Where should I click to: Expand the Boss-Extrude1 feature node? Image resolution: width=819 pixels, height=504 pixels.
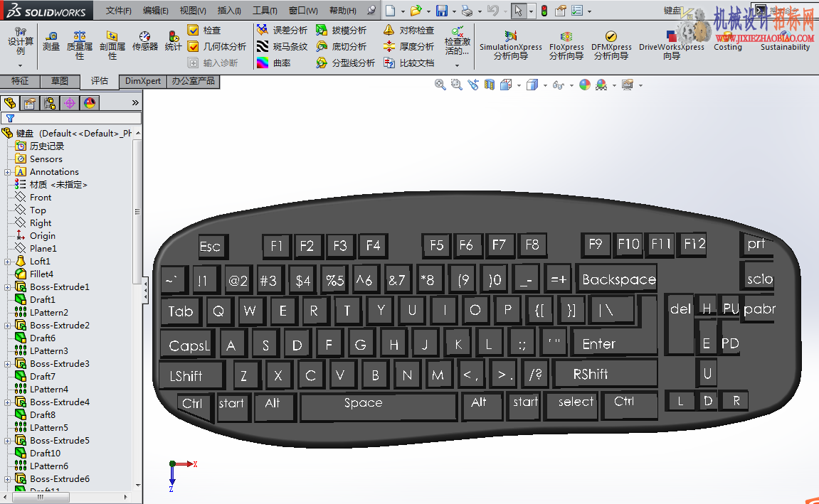[7, 287]
